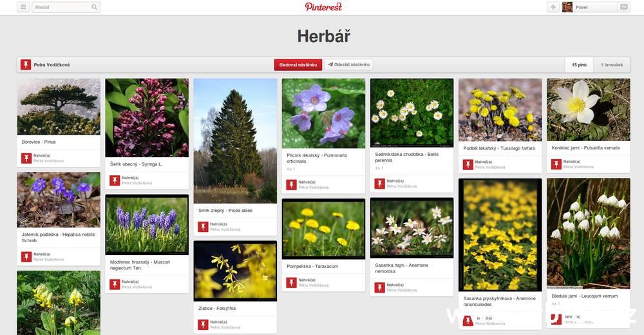Open Zlatice - Forsythia photo

(x=235, y=271)
